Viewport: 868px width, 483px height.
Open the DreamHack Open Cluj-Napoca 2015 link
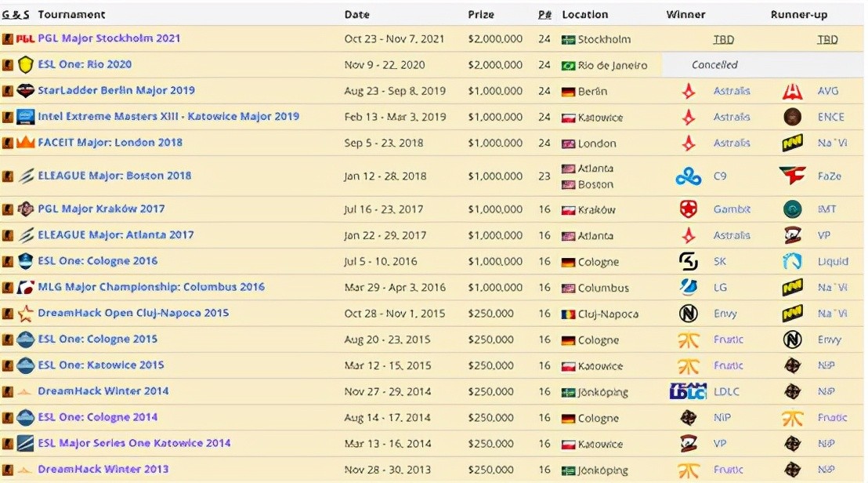click(133, 313)
